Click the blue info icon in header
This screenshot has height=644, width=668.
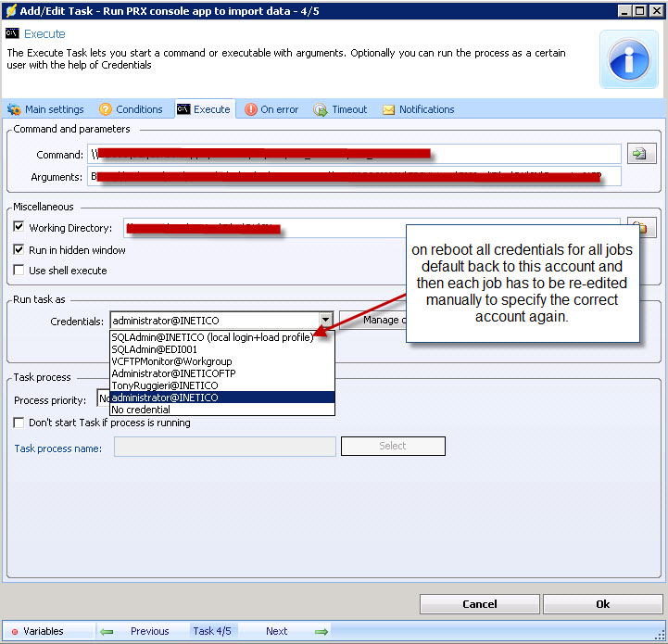point(629,59)
